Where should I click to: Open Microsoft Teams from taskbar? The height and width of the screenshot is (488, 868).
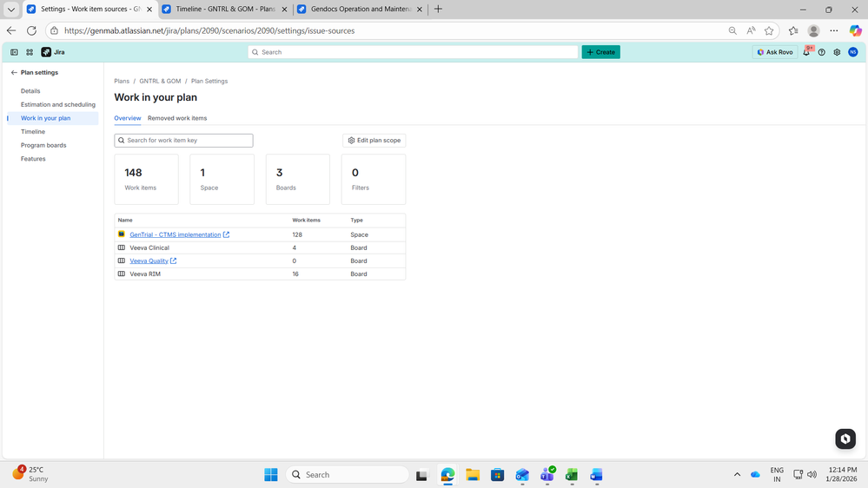point(547,475)
